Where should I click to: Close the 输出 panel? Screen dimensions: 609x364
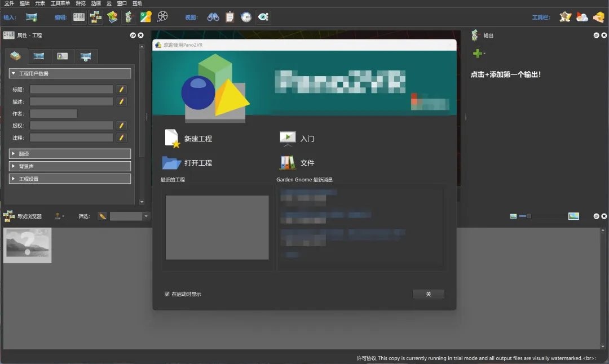[x=604, y=35]
